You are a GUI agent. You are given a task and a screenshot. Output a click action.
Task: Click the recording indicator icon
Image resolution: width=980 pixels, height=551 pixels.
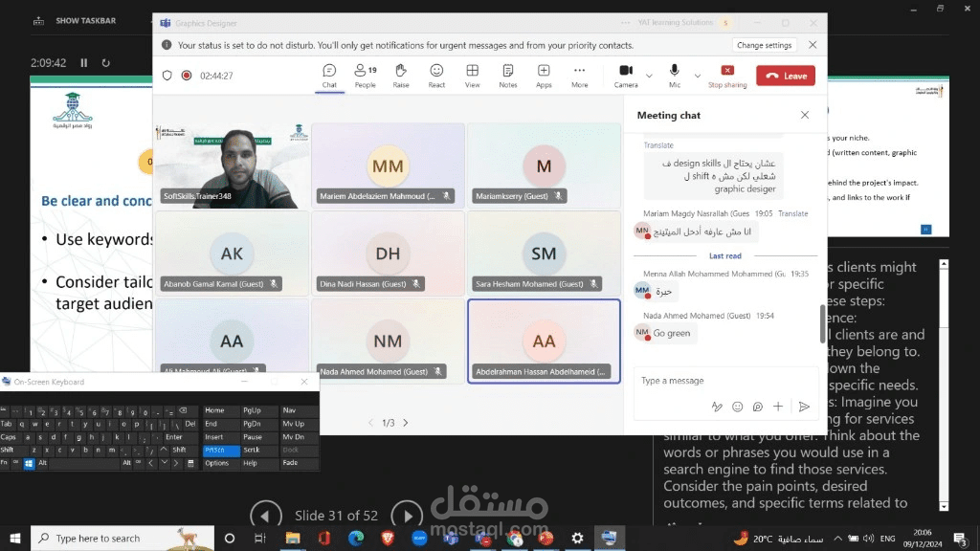tap(187, 76)
